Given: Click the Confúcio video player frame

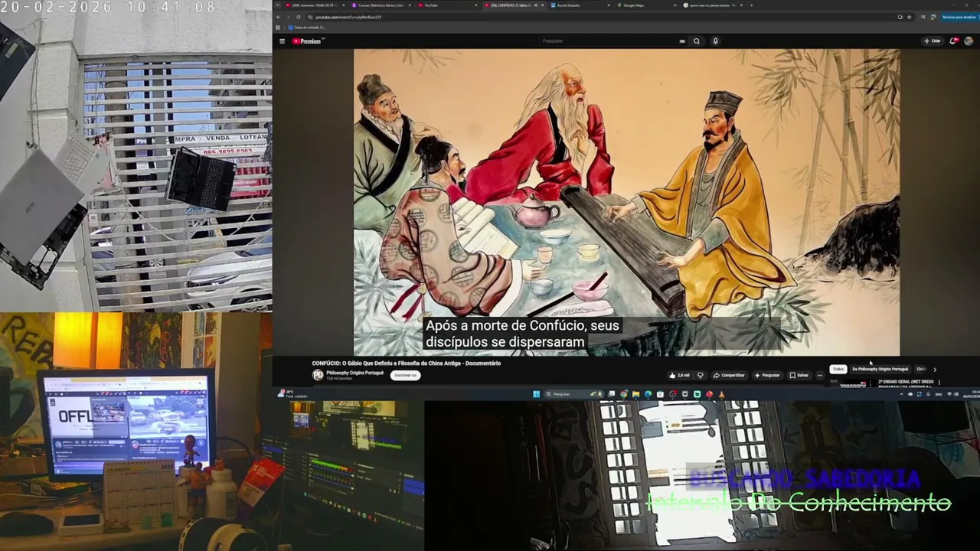Looking at the screenshot, I should [x=626, y=202].
